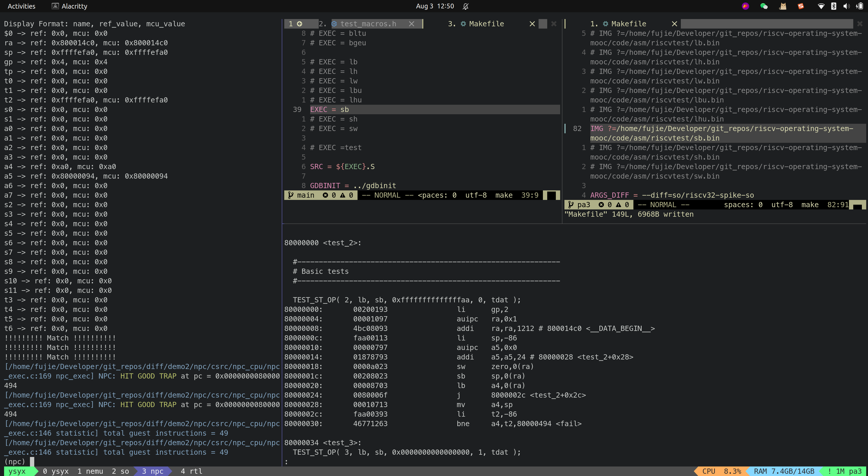868x476 pixels.
Task: Click gear icon on the 3. Makefile tab
Action: [463, 24]
